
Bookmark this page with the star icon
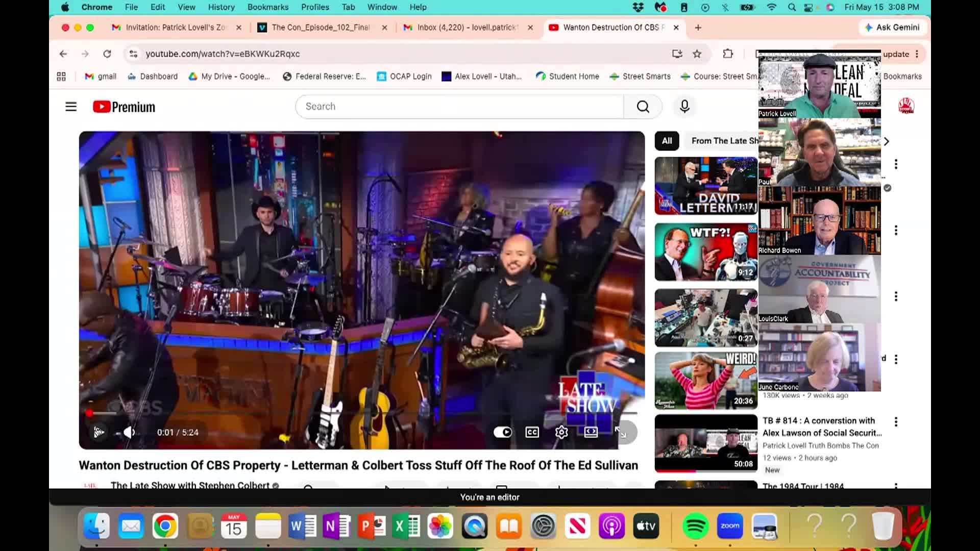(697, 54)
